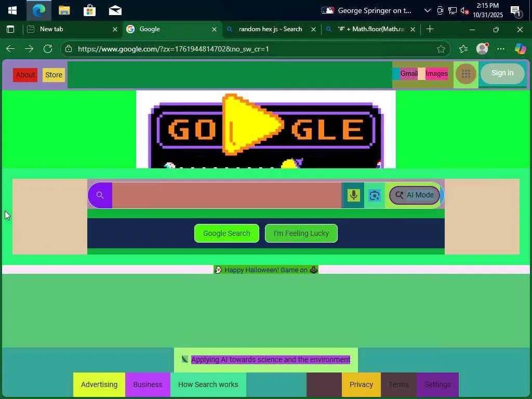Start voice search with the microphone icon
532x399 pixels.
(353, 195)
